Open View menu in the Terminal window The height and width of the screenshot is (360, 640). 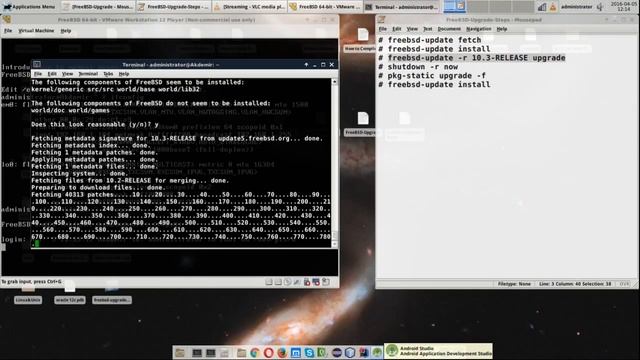point(67,74)
